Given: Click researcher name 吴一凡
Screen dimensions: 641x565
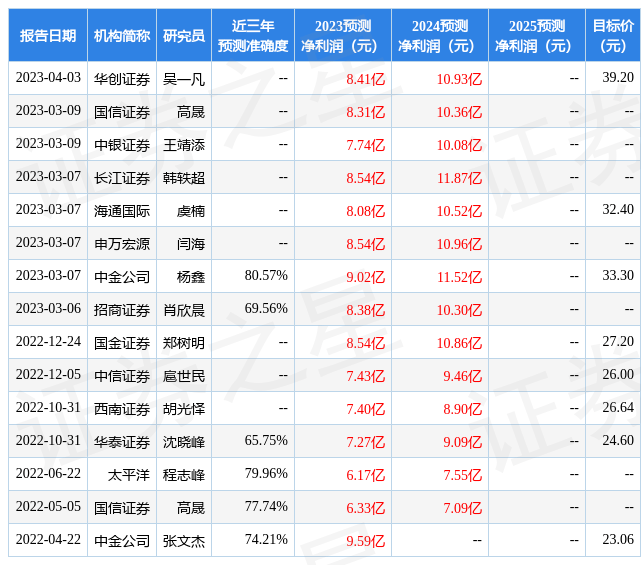Looking at the screenshot, I should click(184, 78).
